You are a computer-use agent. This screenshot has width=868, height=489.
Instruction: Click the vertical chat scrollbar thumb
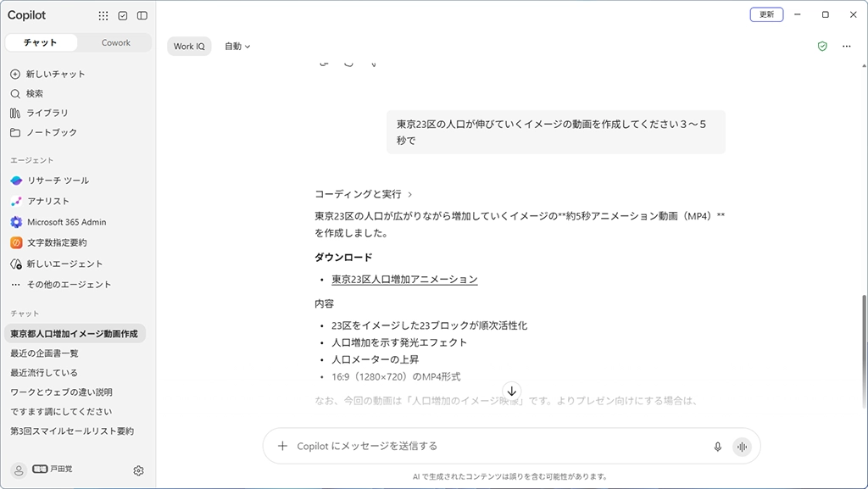864,352
